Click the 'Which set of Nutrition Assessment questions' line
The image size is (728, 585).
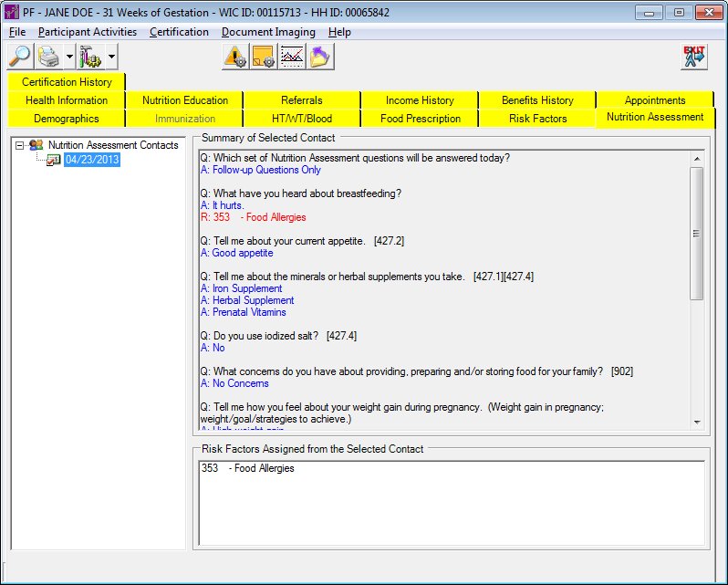coord(355,158)
